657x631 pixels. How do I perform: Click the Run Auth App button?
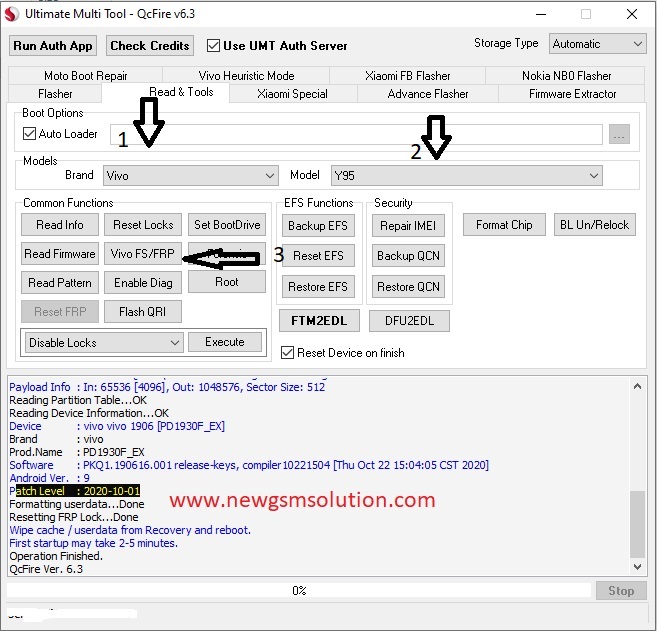(x=53, y=45)
